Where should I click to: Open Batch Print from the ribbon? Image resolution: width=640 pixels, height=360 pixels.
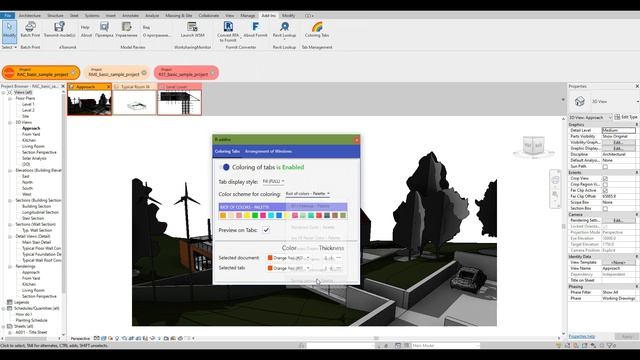coord(30,29)
